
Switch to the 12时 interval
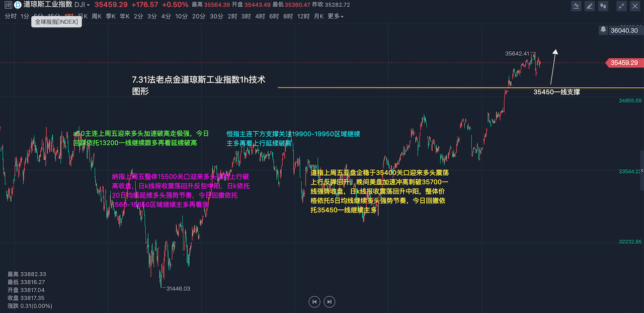[x=303, y=16]
